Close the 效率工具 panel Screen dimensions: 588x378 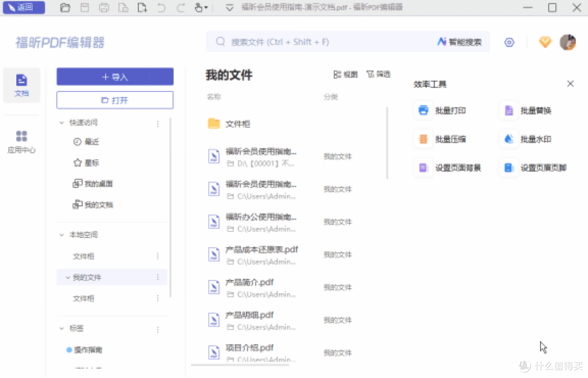coord(571,84)
